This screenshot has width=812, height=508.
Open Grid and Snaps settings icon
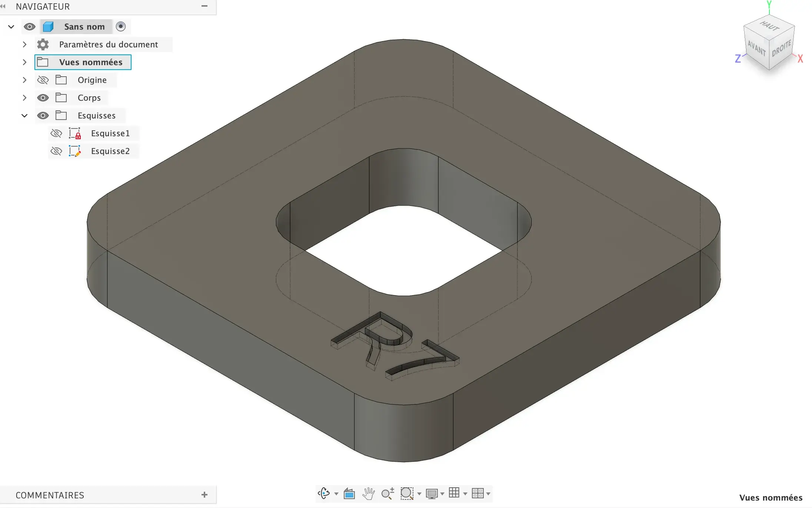454,493
